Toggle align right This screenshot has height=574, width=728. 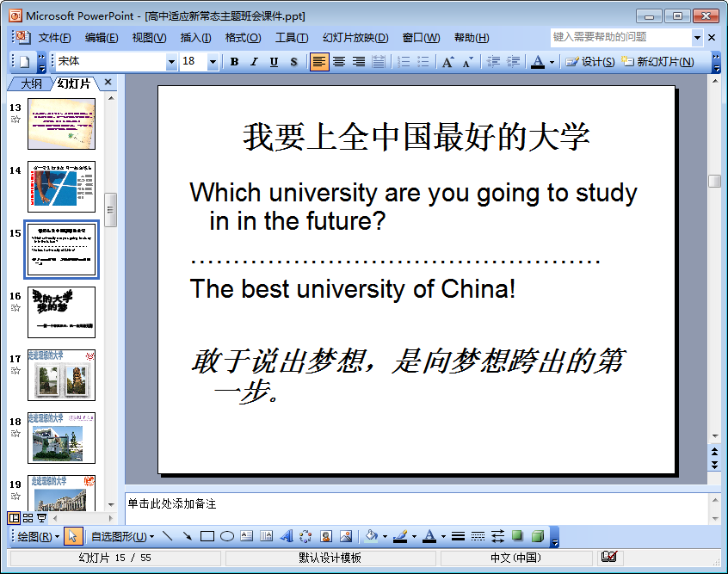[x=359, y=62]
